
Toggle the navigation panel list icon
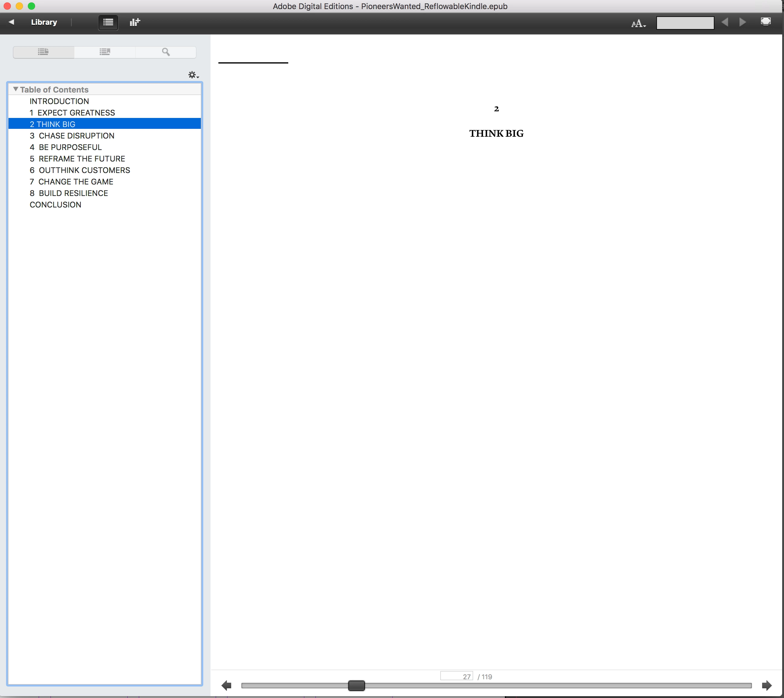108,22
